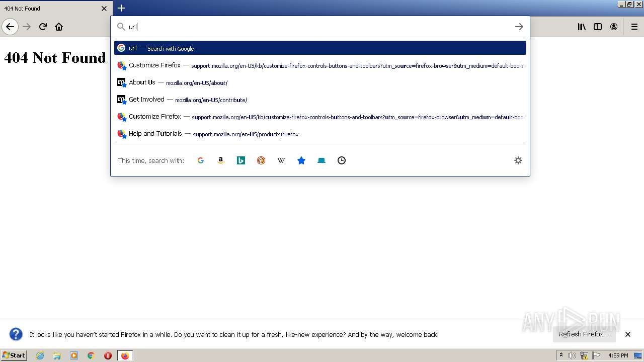Launch Internet Explorer from taskbar
644x362 pixels.
tap(40, 355)
